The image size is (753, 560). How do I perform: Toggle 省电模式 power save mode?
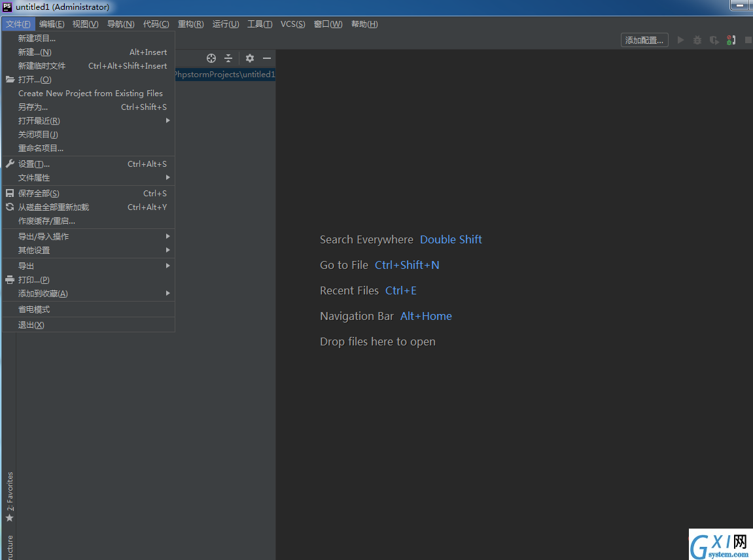(88, 309)
